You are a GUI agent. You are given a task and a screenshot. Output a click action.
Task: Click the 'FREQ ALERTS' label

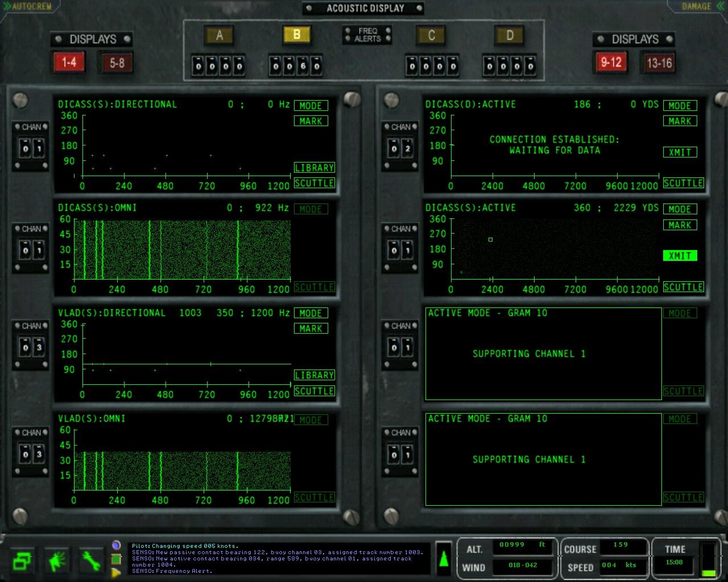pos(367,35)
